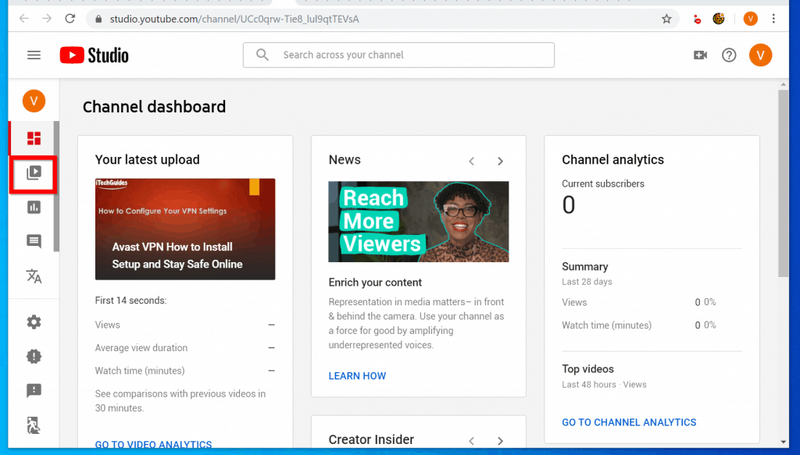Open the Settings gear in sidebar
This screenshot has width=800, height=455.
(x=34, y=322)
